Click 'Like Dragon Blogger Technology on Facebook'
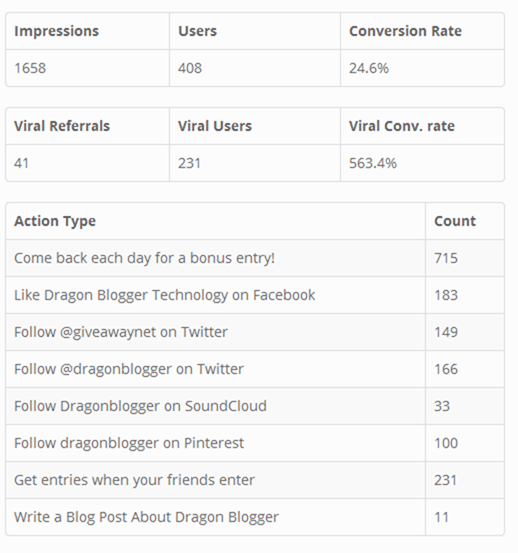The height and width of the screenshot is (553, 518). (x=164, y=295)
